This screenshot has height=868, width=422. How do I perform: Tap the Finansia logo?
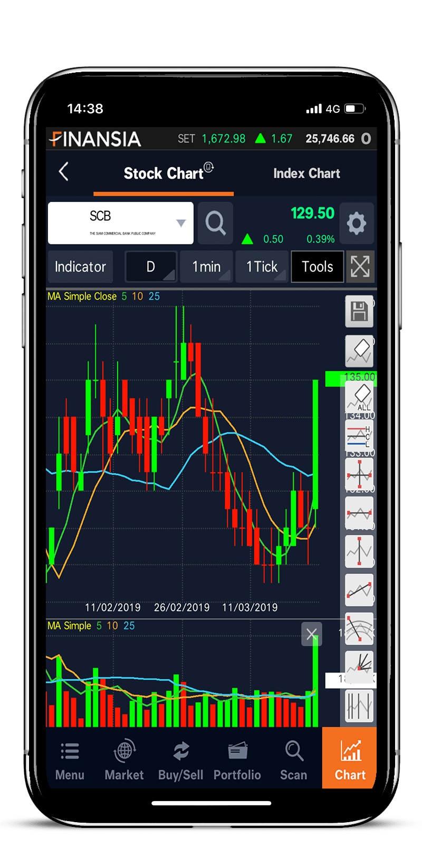[95, 139]
